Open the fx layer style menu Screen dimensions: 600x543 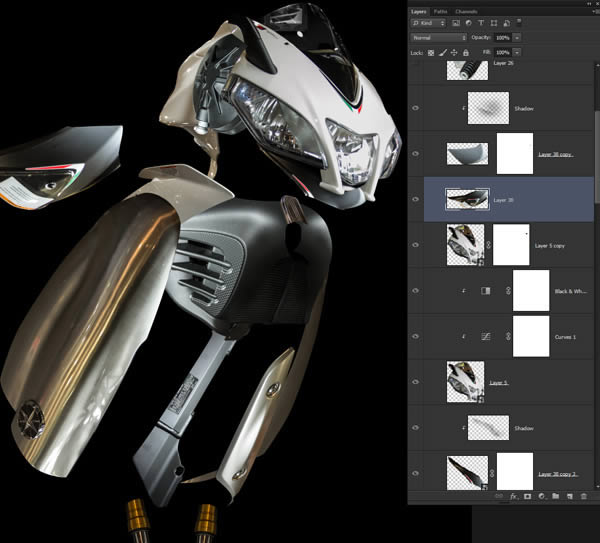coord(514,496)
